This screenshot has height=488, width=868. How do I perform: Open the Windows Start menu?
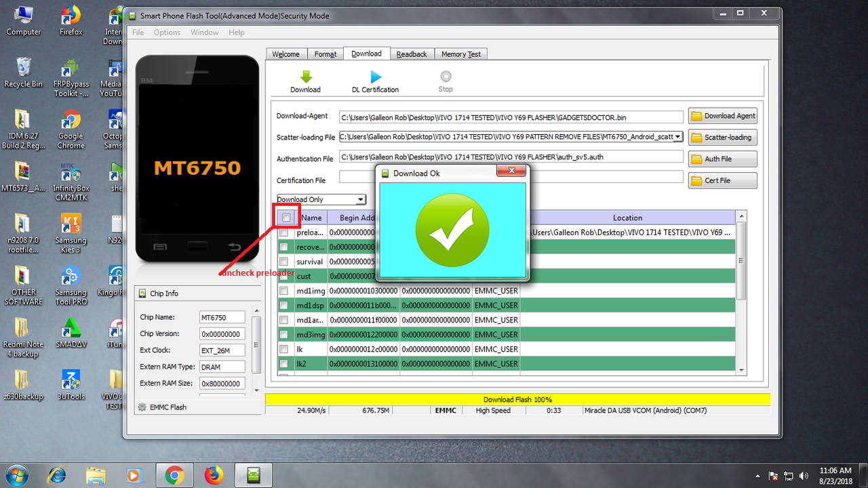[16, 475]
